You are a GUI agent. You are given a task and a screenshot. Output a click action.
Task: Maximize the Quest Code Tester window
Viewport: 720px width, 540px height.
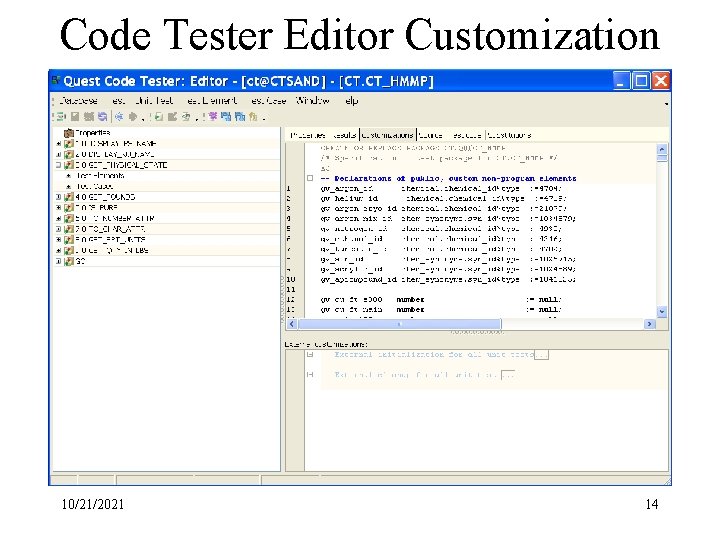tap(641, 81)
